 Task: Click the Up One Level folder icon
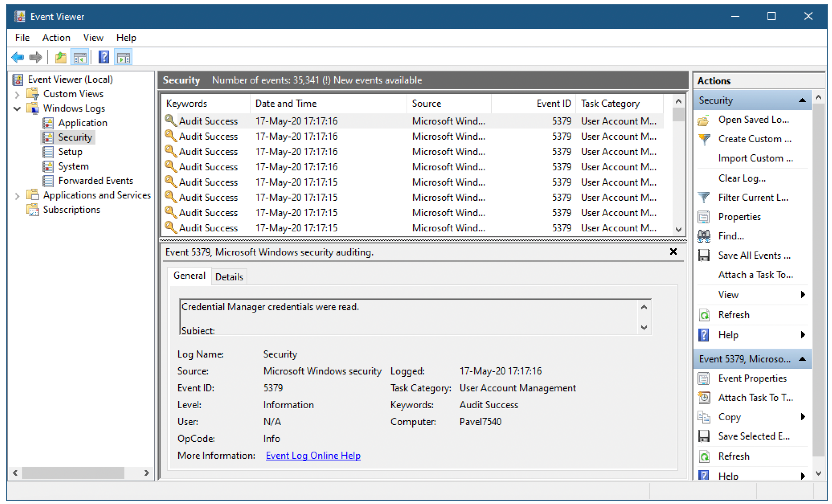[60, 57]
